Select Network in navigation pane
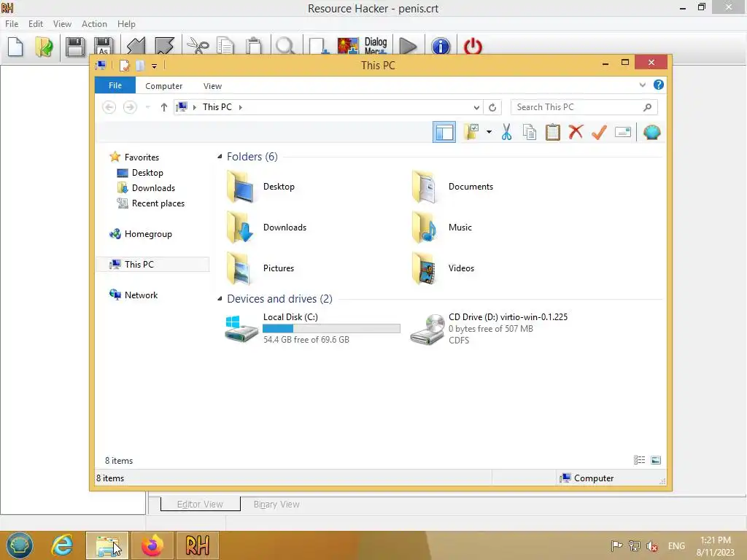The image size is (747, 560). click(141, 295)
